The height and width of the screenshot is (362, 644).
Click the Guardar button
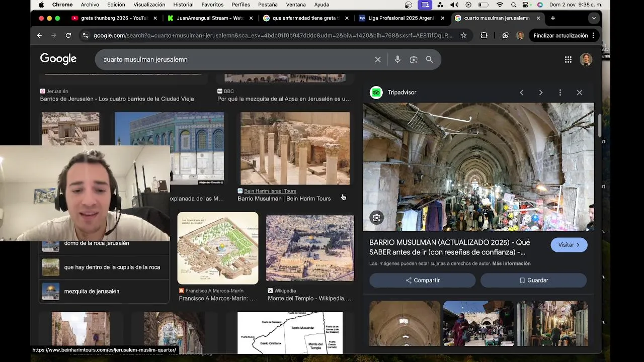533,280
